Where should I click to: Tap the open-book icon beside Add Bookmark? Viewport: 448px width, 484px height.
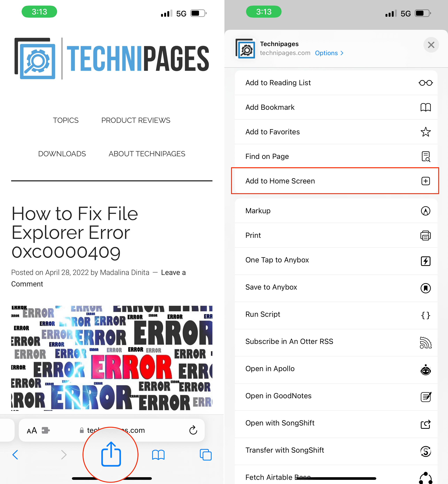(x=426, y=107)
